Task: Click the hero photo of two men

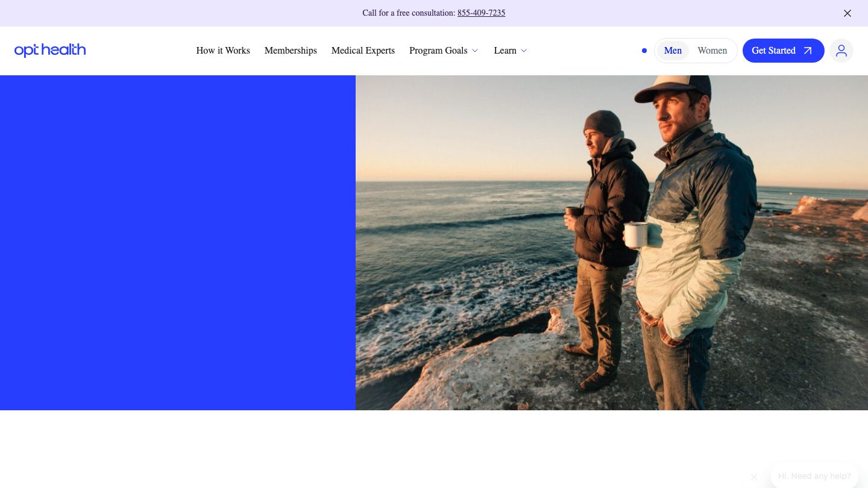Action: (611, 242)
